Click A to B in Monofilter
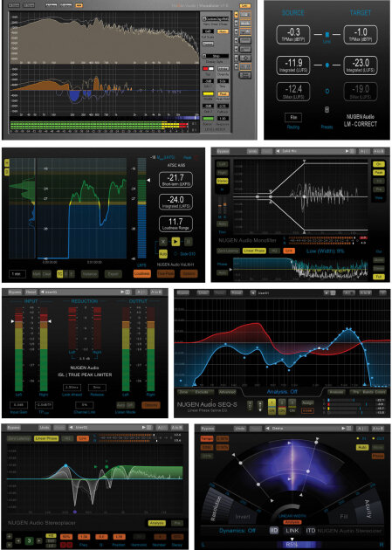Screen dimensions: 392x550 point(378,152)
